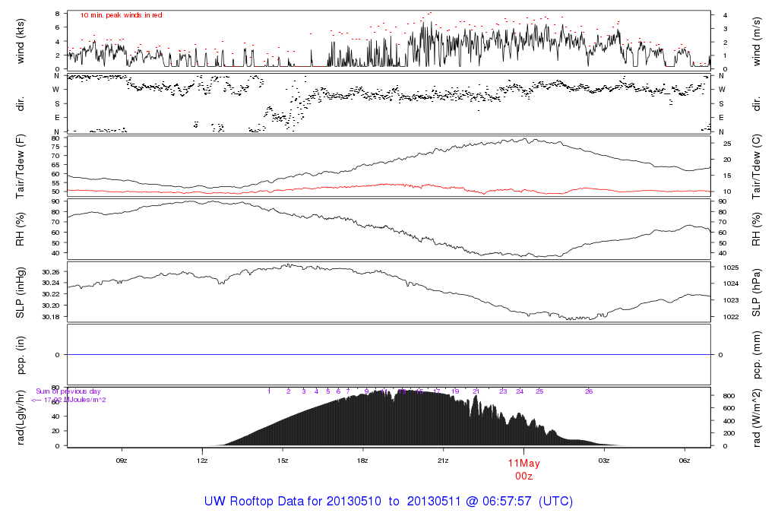Click the SLP (inHg) left axis label
The image size is (778, 532).
[x=21, y=293]
